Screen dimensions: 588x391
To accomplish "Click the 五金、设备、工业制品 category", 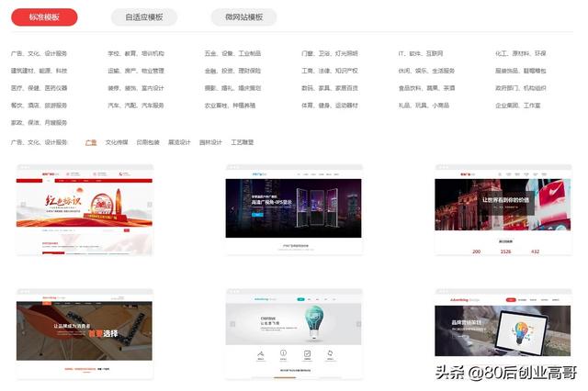I will click(x=232, y=53).
